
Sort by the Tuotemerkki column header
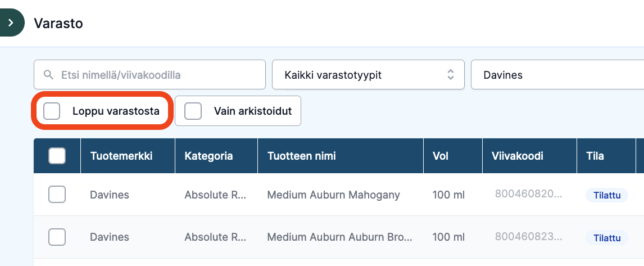[121, 156]
